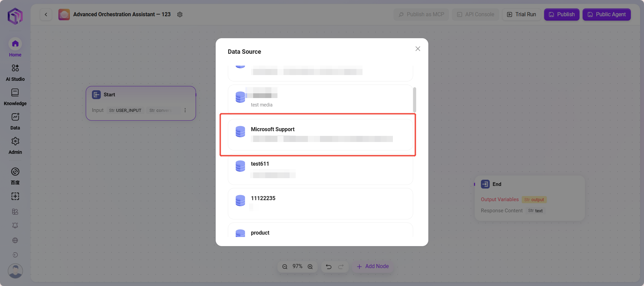This screenshot has height=286, width=644.
Task: Start a Trial Run
Action: tap(521, 15)
